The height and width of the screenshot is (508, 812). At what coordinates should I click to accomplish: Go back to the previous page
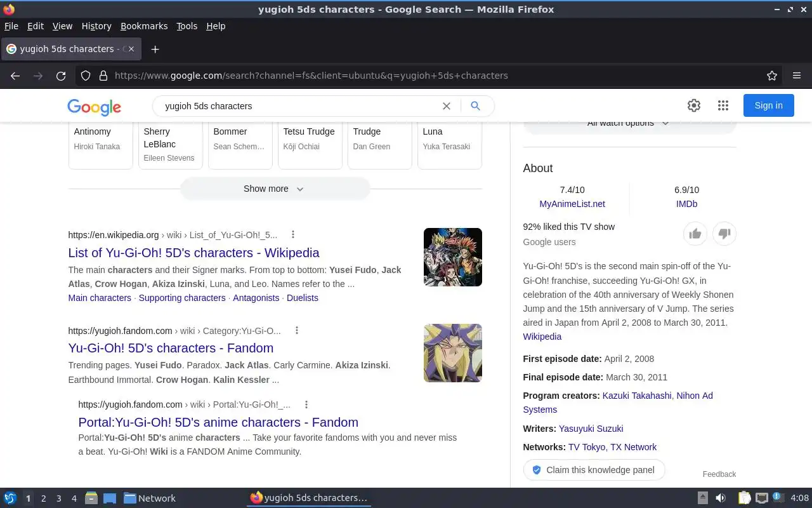(15, 76)
